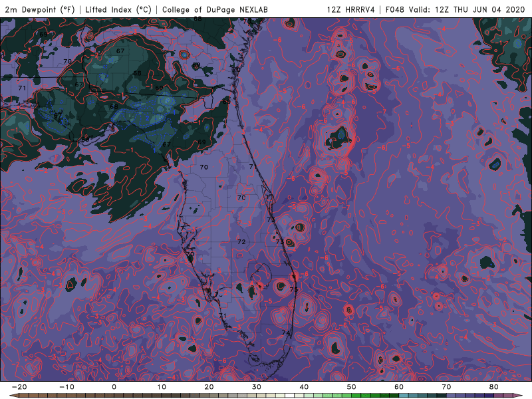Click the "-20" colorbar scale label
The image size is (532, 399).
point(19,387)
